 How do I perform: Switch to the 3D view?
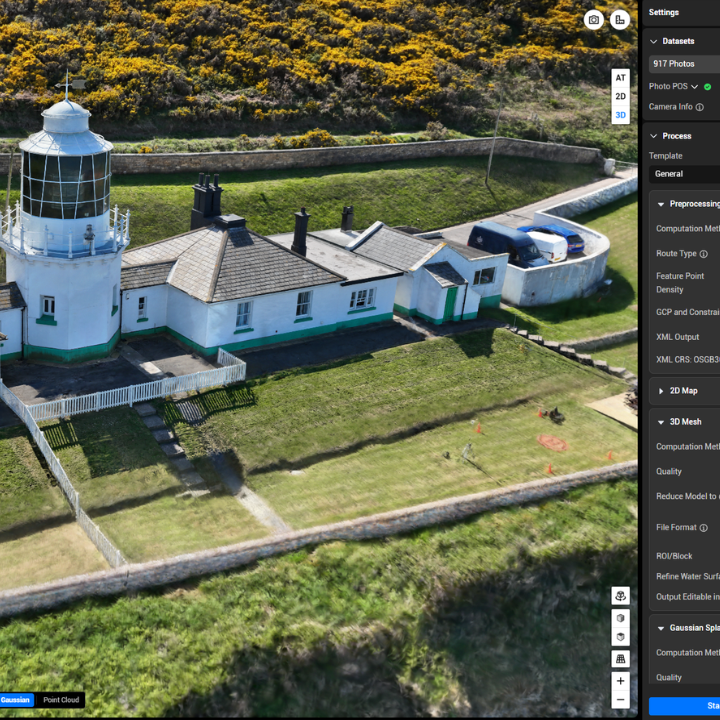tap(620, 115)
